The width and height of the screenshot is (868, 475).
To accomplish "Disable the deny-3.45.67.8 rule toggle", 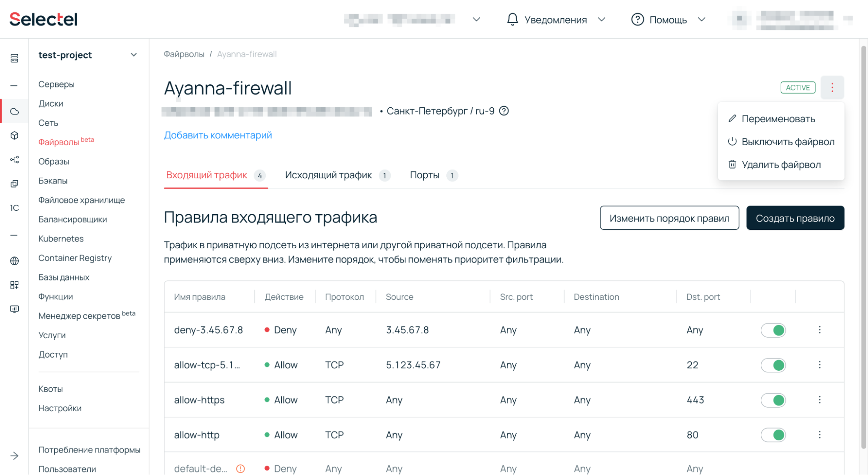I will pyautogui.click(x=773, y=330).
